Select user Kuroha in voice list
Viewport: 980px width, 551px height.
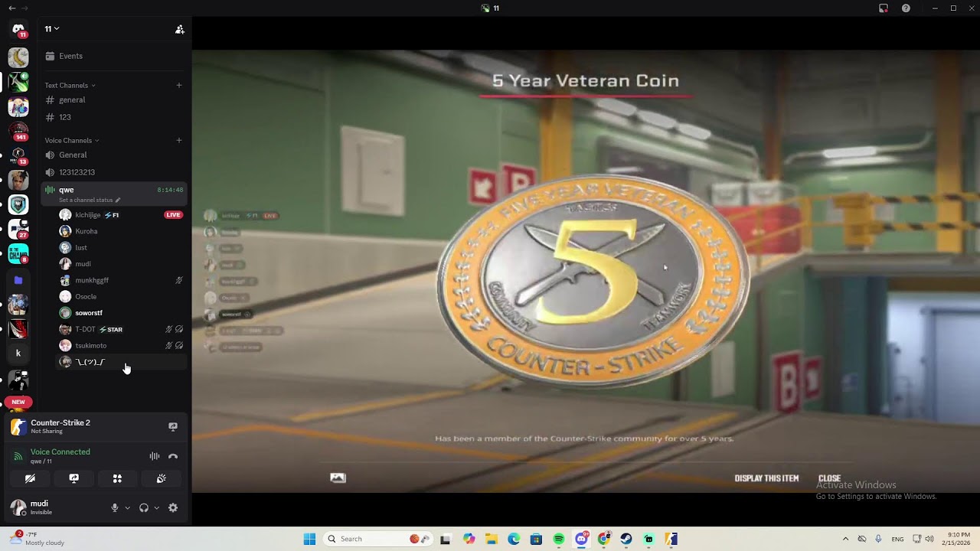click(121, 231)
